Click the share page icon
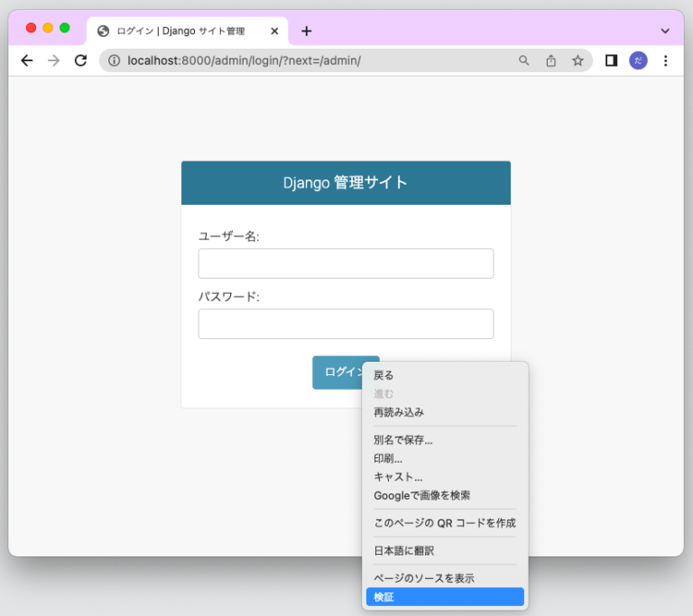 pyautogui.click(x=551, y=60)
